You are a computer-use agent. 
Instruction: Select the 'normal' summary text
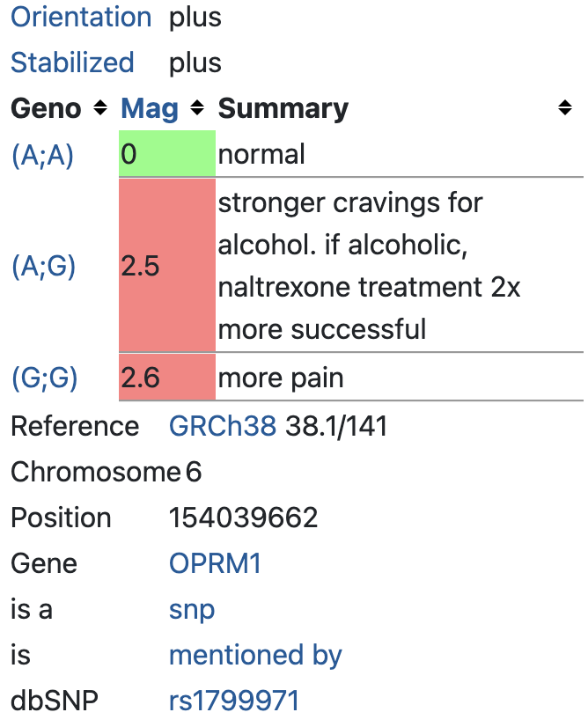point(261,153)
